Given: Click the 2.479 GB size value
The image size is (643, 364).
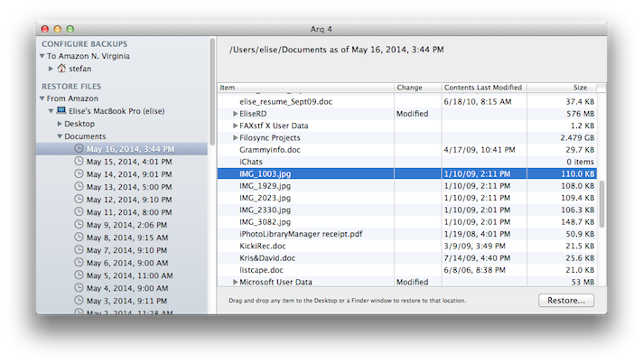Looking at the screenshot, I should click(x=577, y=137).
